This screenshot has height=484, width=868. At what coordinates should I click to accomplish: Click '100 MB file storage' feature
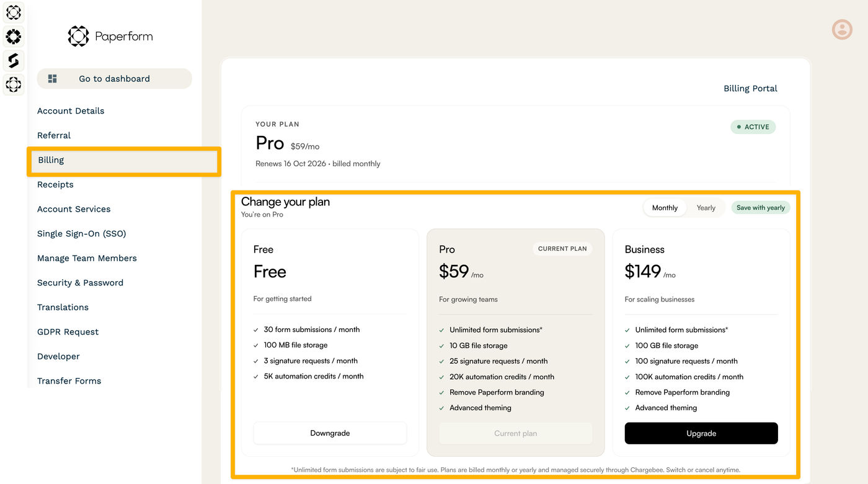pos(296,346)
